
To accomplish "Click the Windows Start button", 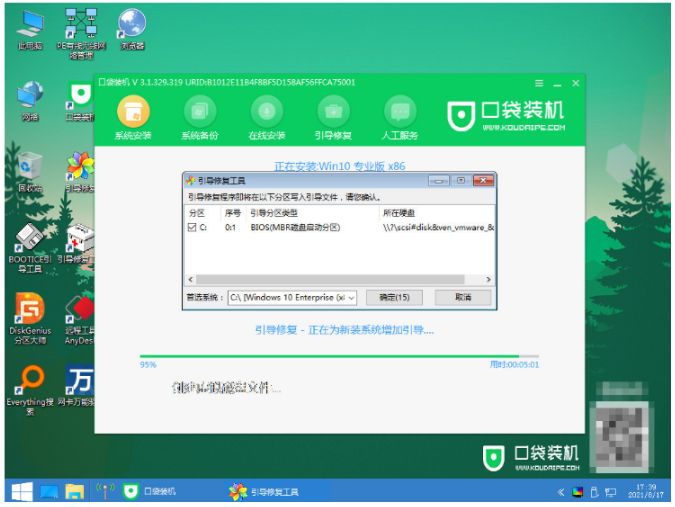I will (x=20, y=491).
